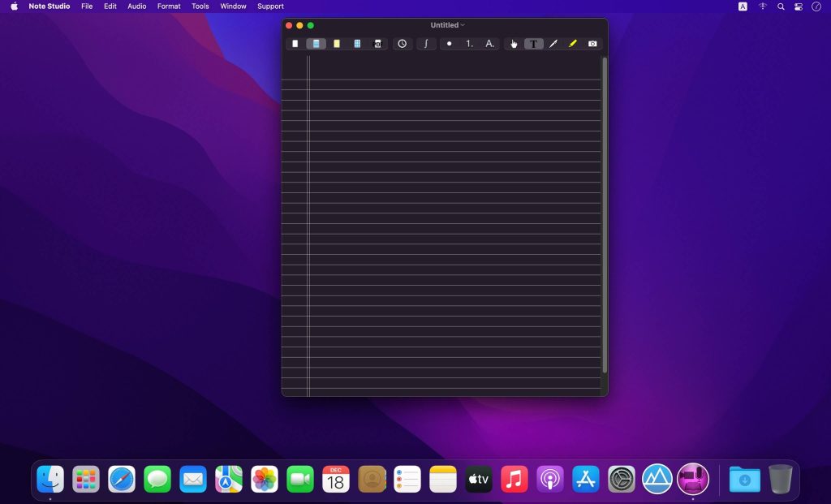Image resolution: width=831 pixels, height=504 pixels.
Task: Click the camera icon in toolbar
Action: click(592, 44)
